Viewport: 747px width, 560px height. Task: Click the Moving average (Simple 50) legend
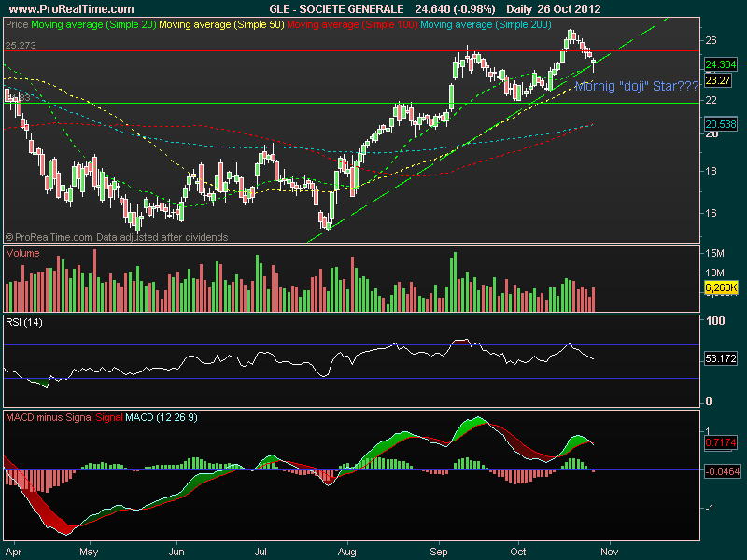click(x=221, y=25)
